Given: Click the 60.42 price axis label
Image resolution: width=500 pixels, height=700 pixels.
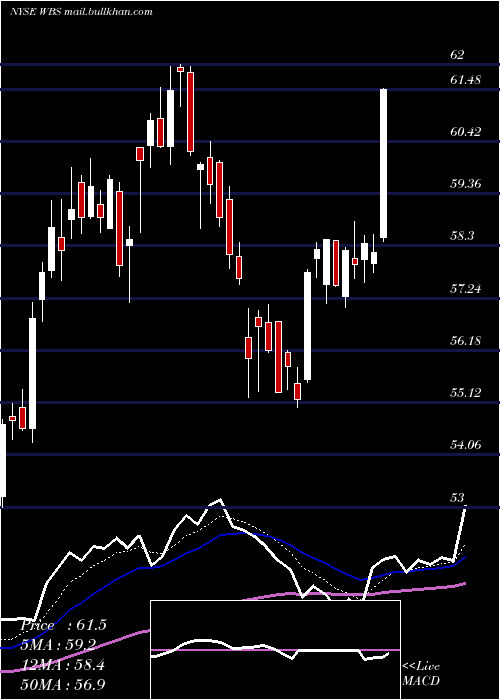Looking at the screenshot, I should 466,132.
